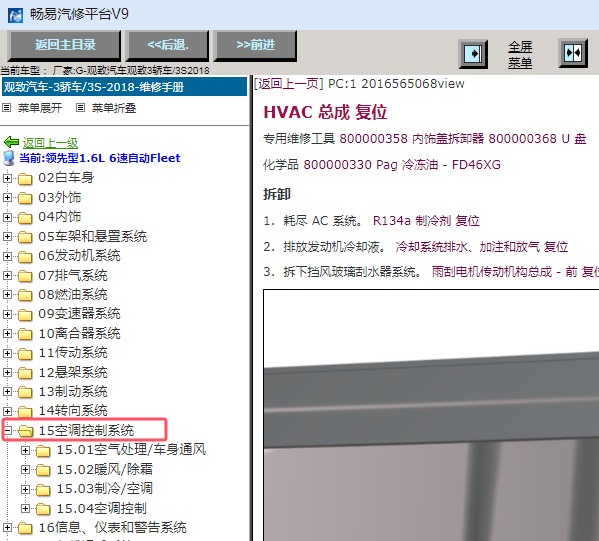The image size is (599, 541).
Task: Click the [返回上一页] link in the content pane
Action: coord(289,84)
